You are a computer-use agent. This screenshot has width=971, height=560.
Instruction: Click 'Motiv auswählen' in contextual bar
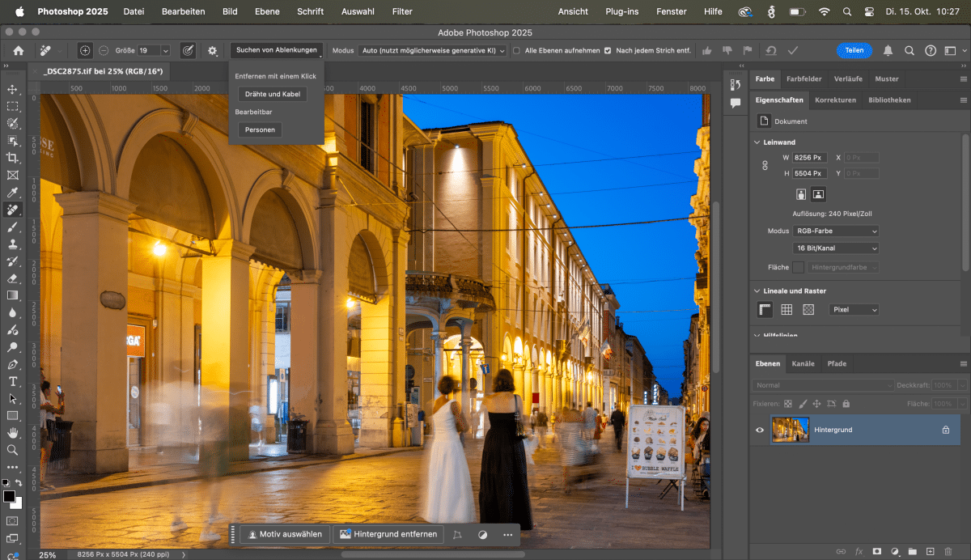[x=285, y=534]
